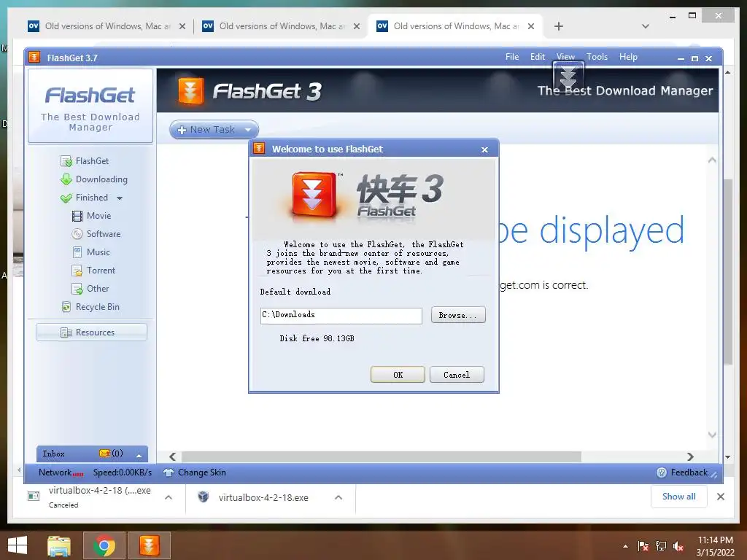The image size is (747, 560).
Task: Open File Explorer from the taskbar
Action: pos(59,545)
